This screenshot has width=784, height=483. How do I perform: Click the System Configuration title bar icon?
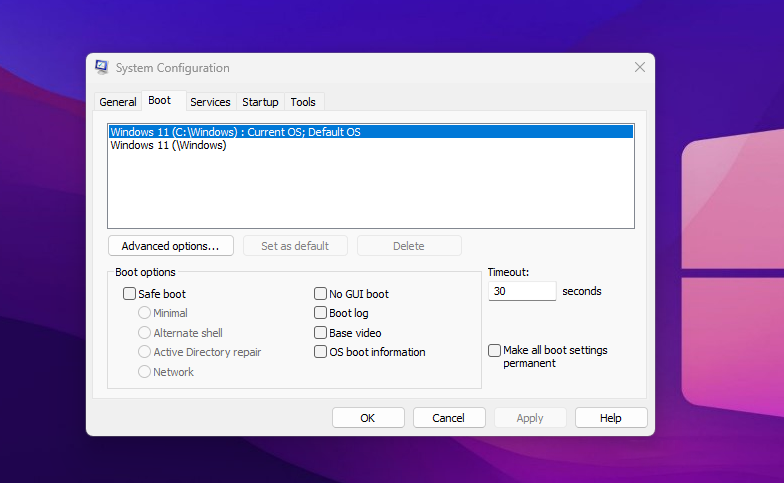tap(102, 68)
